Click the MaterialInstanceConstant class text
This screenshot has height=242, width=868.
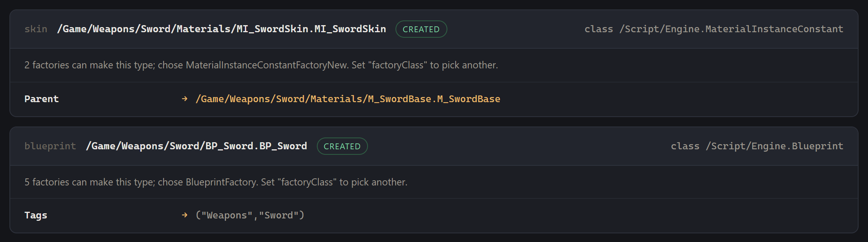coord(714,29)
